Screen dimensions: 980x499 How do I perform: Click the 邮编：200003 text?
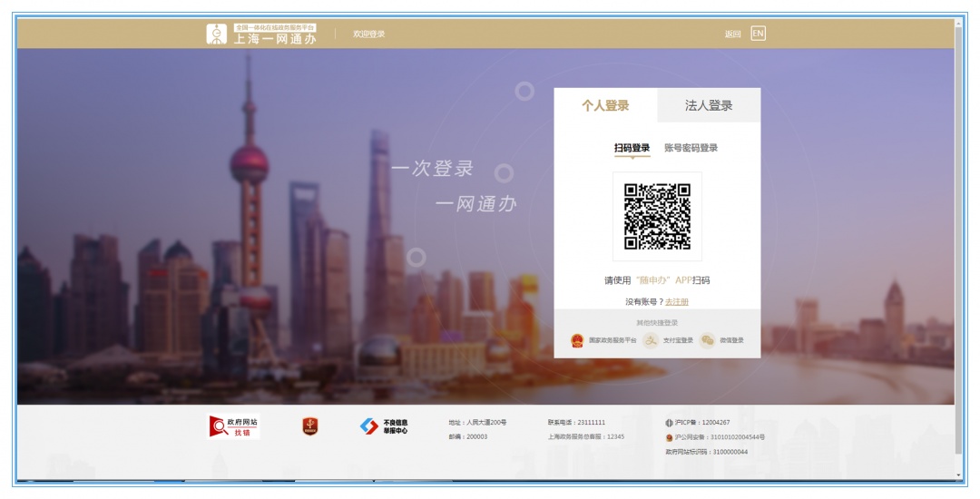467,436
